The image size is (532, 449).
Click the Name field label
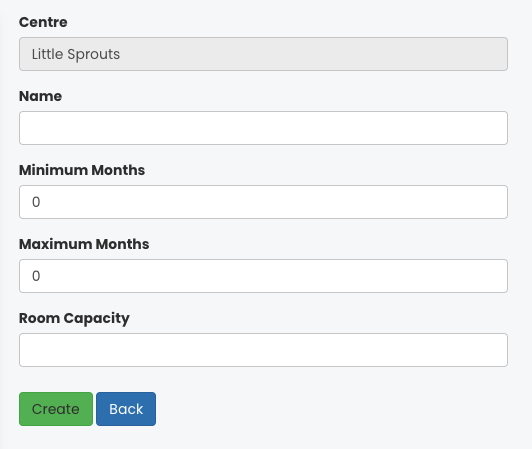click(40, 96)
